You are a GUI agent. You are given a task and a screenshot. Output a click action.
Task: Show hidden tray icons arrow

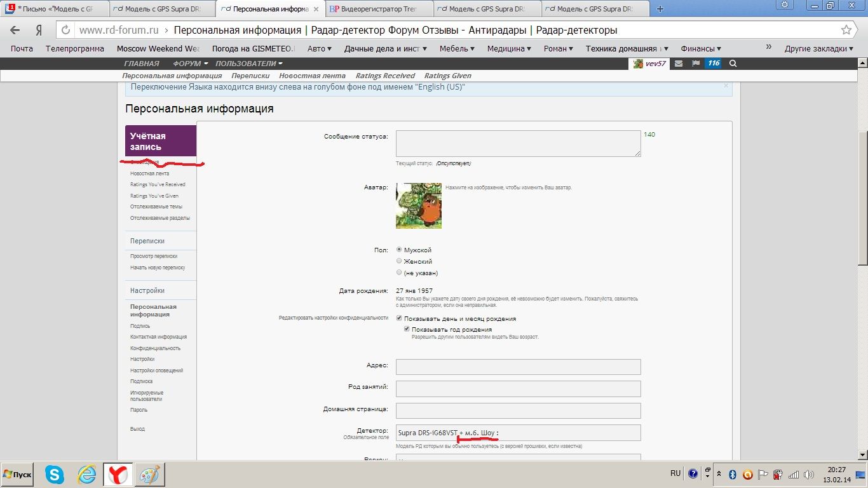tap(719, 474)
